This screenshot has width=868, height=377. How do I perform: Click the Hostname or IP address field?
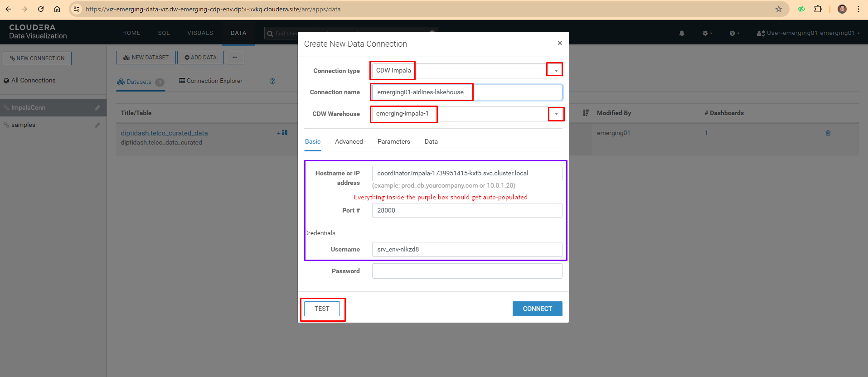(467, 174)
